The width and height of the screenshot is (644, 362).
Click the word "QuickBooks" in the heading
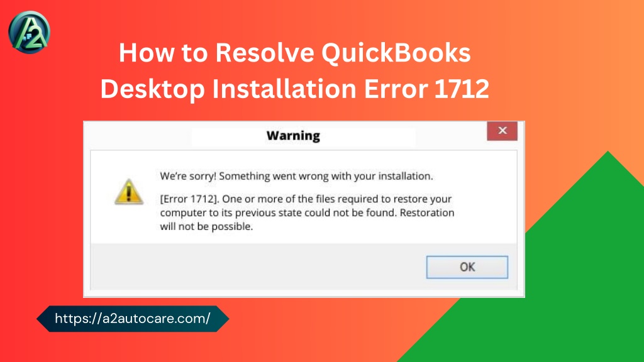pos(396,53)
